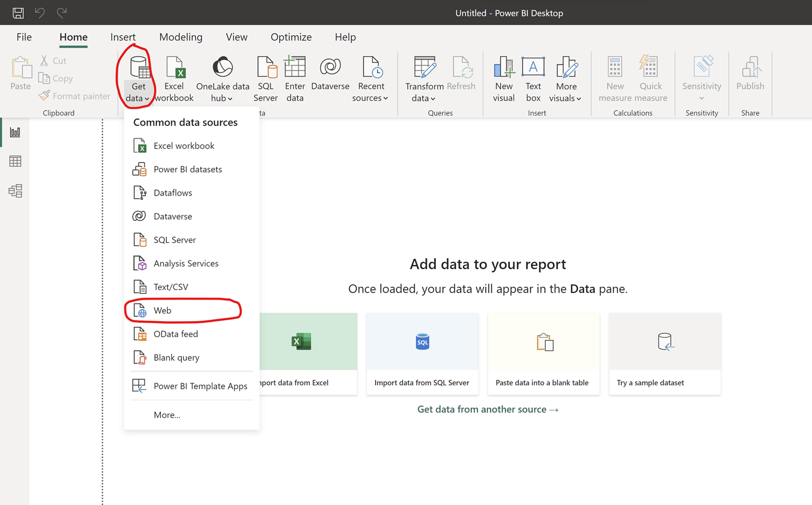Screen dimensions: 812x505
Task: Insert a New visual
Action: (504, 79)
